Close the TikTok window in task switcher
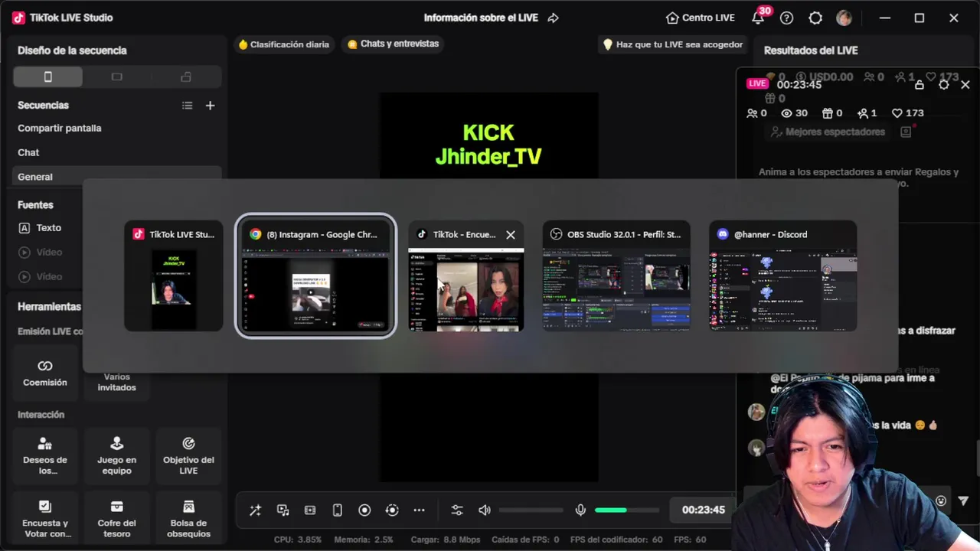 [x=511, y=235]
